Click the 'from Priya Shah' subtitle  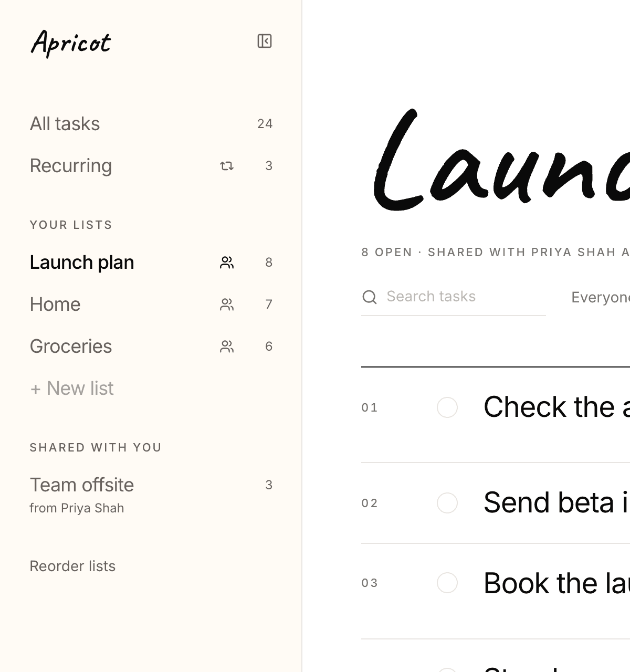[77, 508]
